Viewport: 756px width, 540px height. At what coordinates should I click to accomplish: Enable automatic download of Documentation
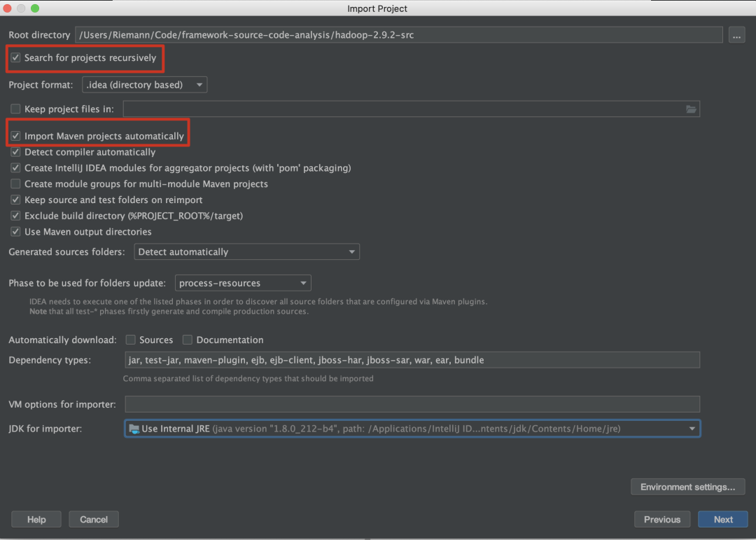coord(188,340)
